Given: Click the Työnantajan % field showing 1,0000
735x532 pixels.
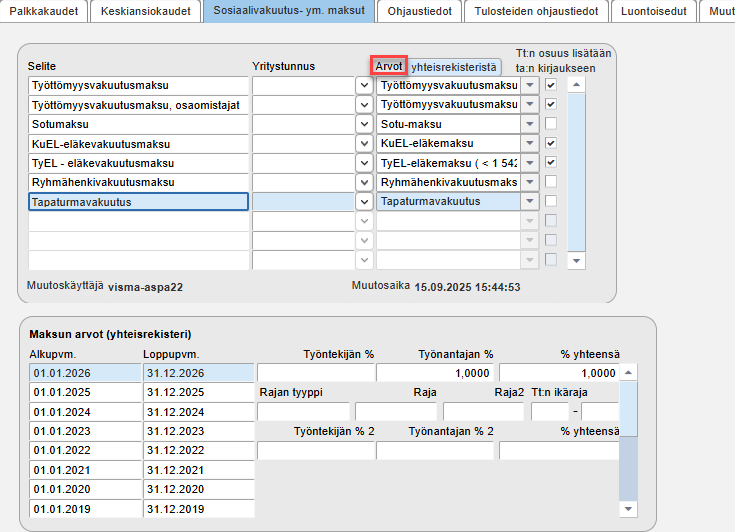Looking at the screenshot, I should [435, 373].
